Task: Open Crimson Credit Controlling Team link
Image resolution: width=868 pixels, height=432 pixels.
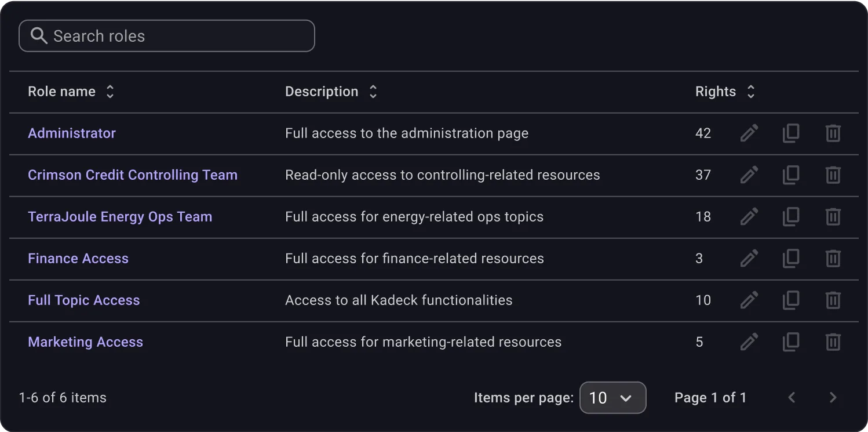Action: (133, 175)
